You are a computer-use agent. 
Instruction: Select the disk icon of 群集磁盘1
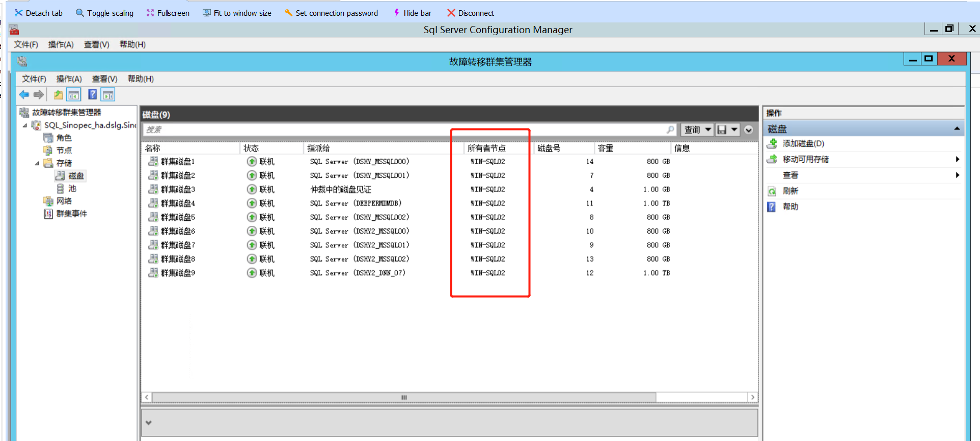tap(153, 162)
